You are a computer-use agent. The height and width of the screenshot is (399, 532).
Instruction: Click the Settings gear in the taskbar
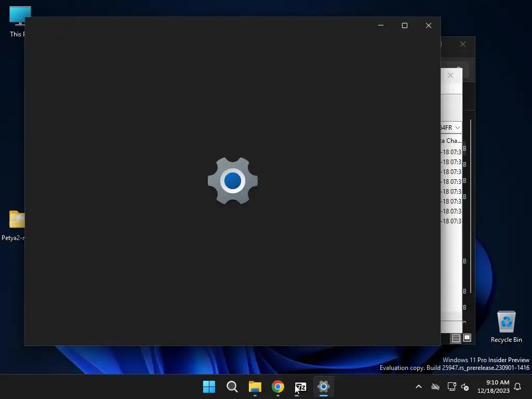(x=323, y=387)
